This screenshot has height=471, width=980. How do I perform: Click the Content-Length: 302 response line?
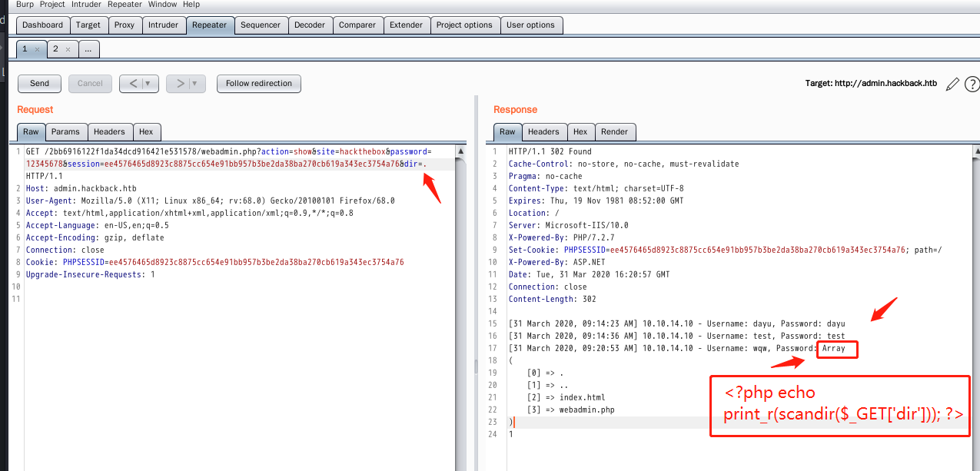pos(552,299)
